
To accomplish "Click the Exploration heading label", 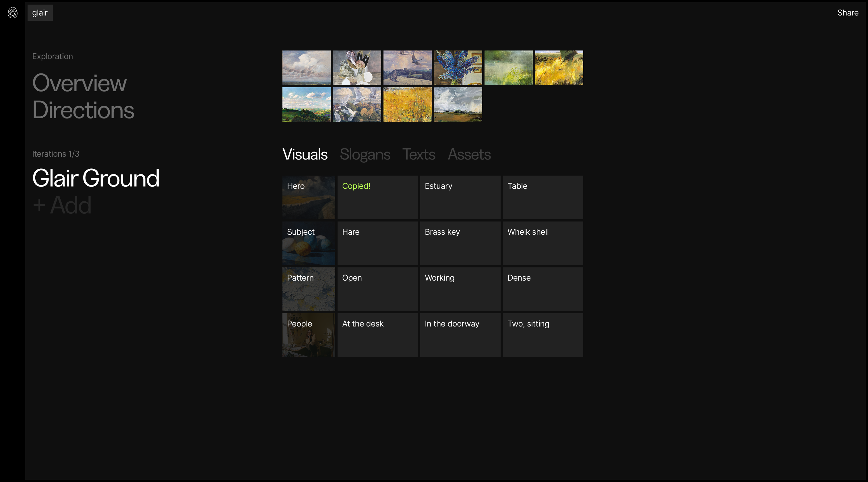I will 52,56.
